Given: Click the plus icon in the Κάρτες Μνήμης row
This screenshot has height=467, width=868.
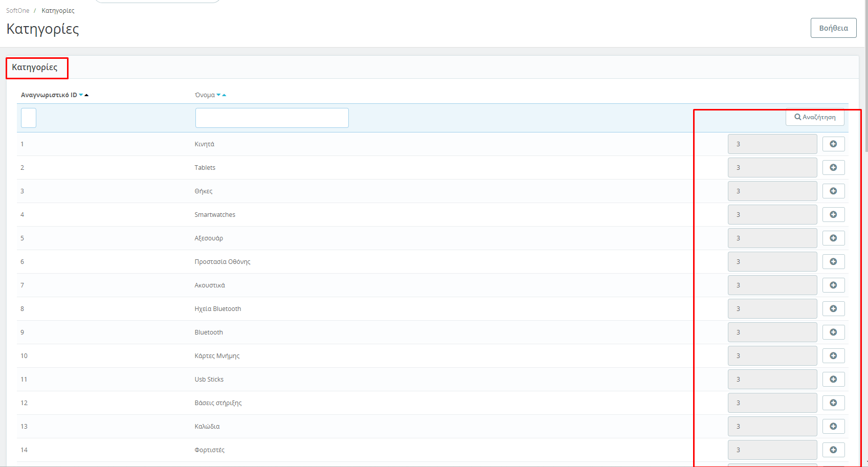Looking at the screenshot, I should (x=833, y=356).
